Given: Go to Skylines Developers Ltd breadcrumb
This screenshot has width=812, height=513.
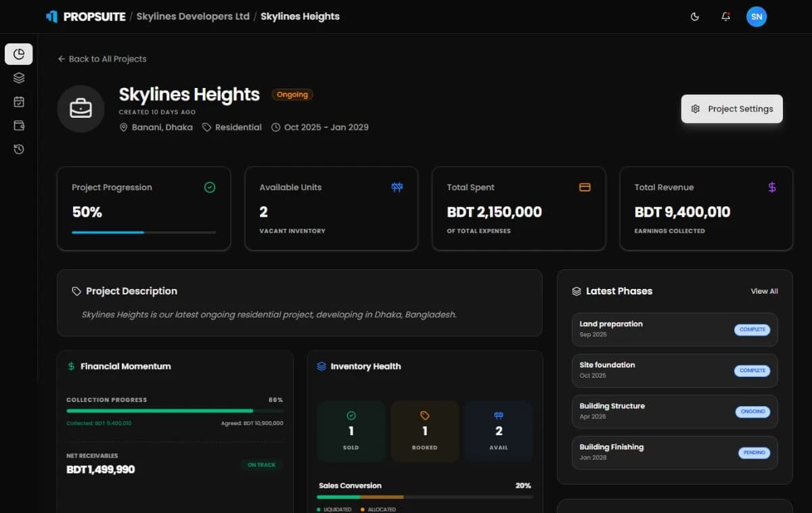Looking at the screenshot, I should coord(193,16).
